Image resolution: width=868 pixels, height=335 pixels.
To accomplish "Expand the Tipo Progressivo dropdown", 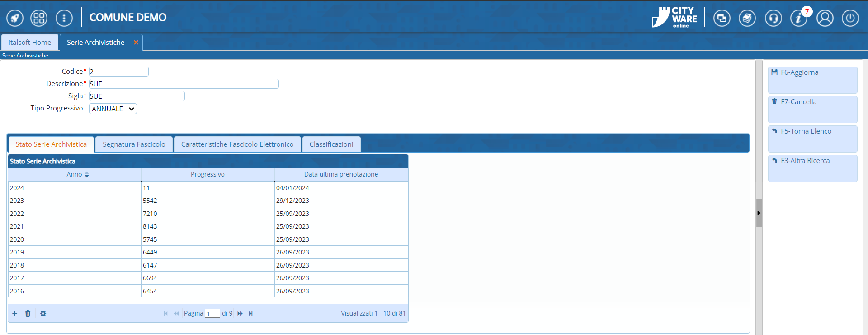I will 113,109.
